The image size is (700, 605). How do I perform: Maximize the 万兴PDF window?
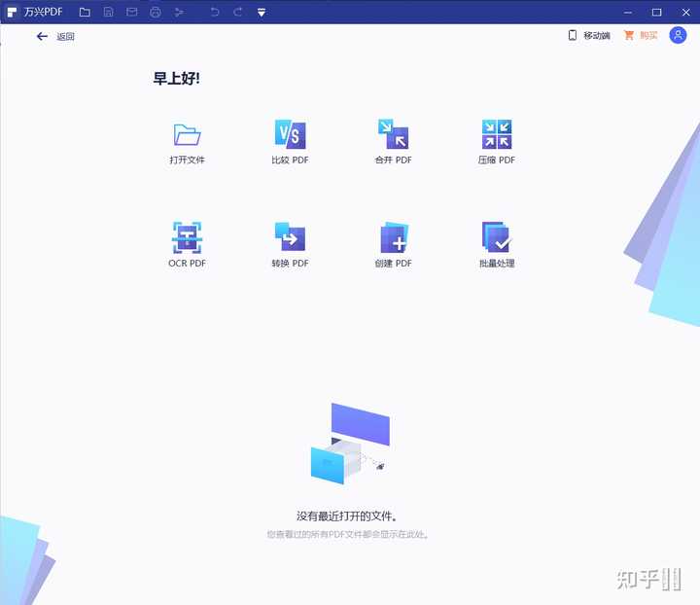coord(656,13)
